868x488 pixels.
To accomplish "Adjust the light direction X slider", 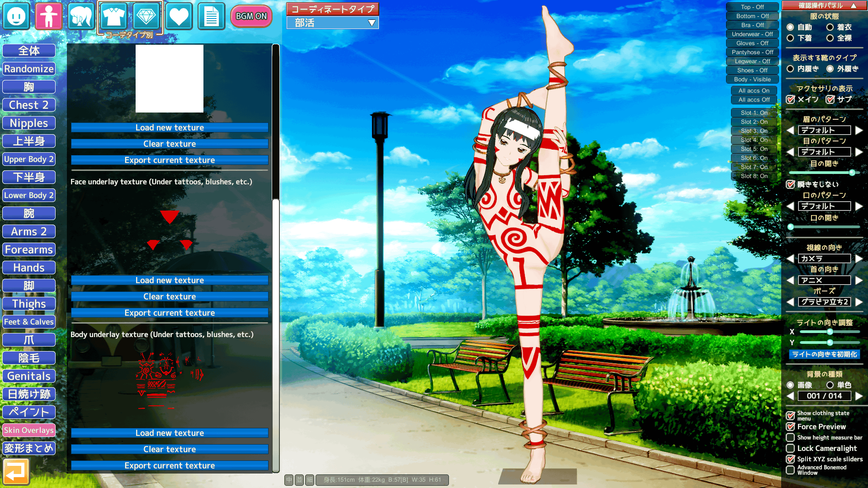I will (x=830, y=332).
